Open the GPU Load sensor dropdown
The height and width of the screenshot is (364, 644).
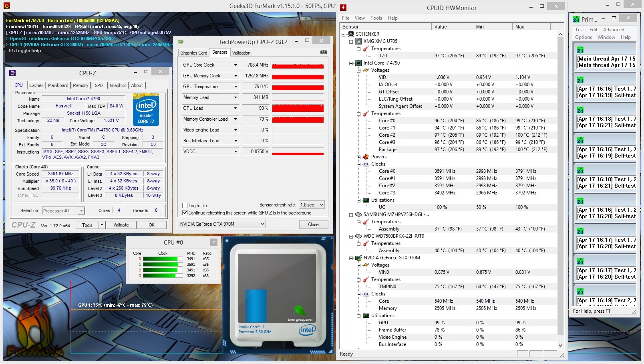point(235,108)
